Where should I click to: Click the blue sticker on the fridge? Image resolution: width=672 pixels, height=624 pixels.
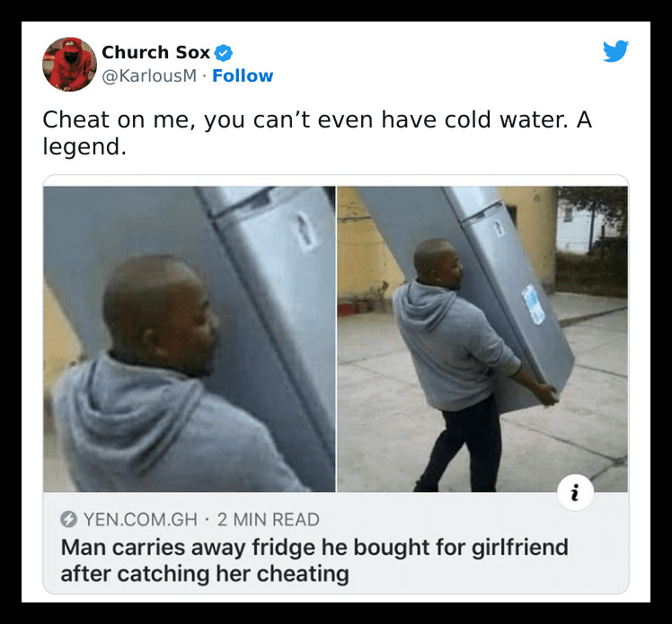pos(533,304)
